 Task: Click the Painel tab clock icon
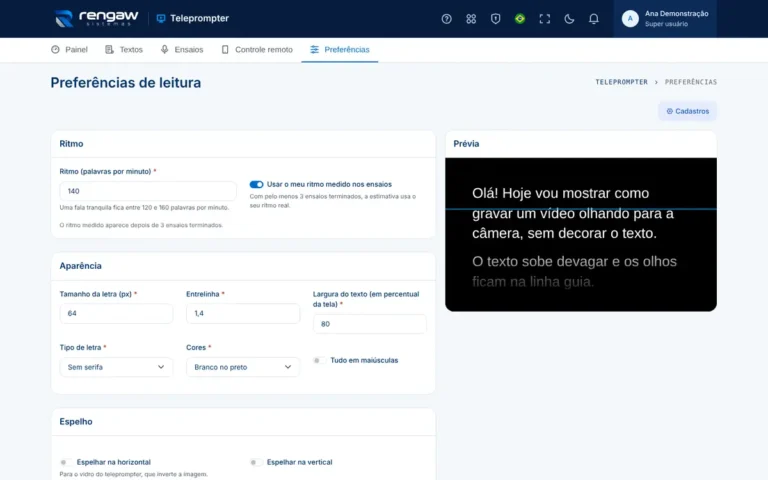tap(55, 49)
